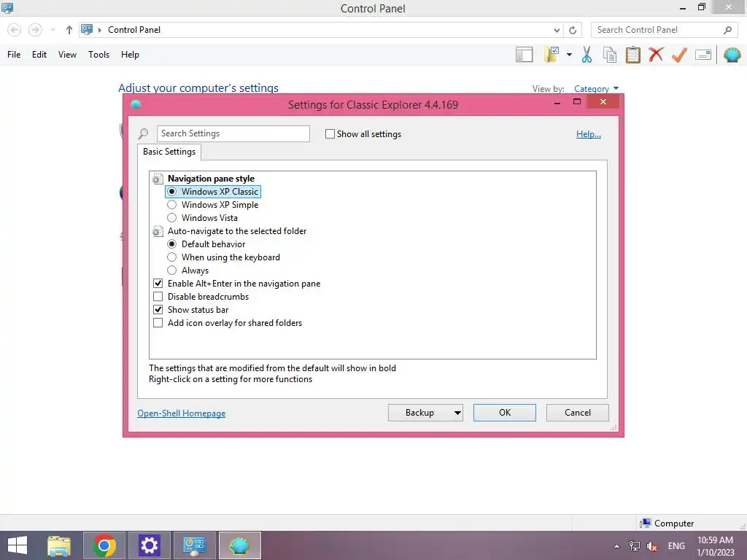Open the purple gear settings taskbar app
The width and height of the screenshot is (747, 560).
149,545
